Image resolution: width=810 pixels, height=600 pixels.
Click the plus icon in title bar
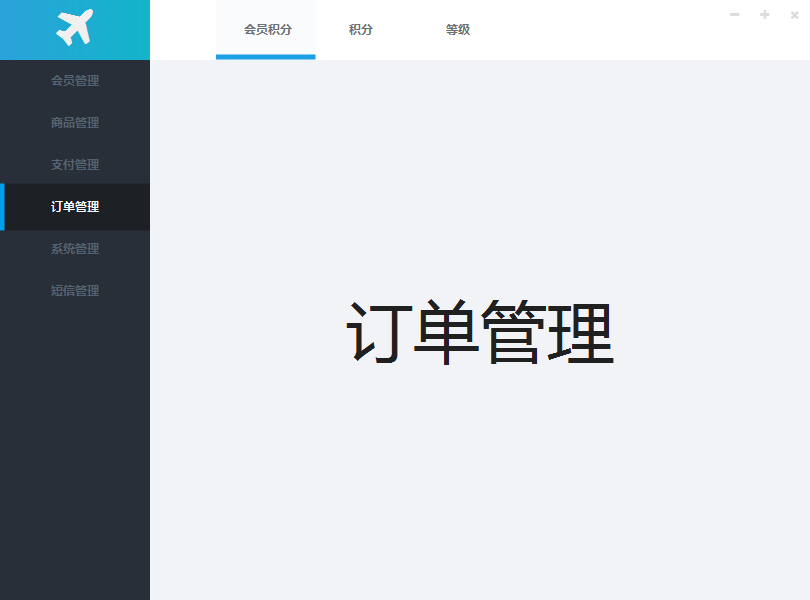(x=765, y=15)
